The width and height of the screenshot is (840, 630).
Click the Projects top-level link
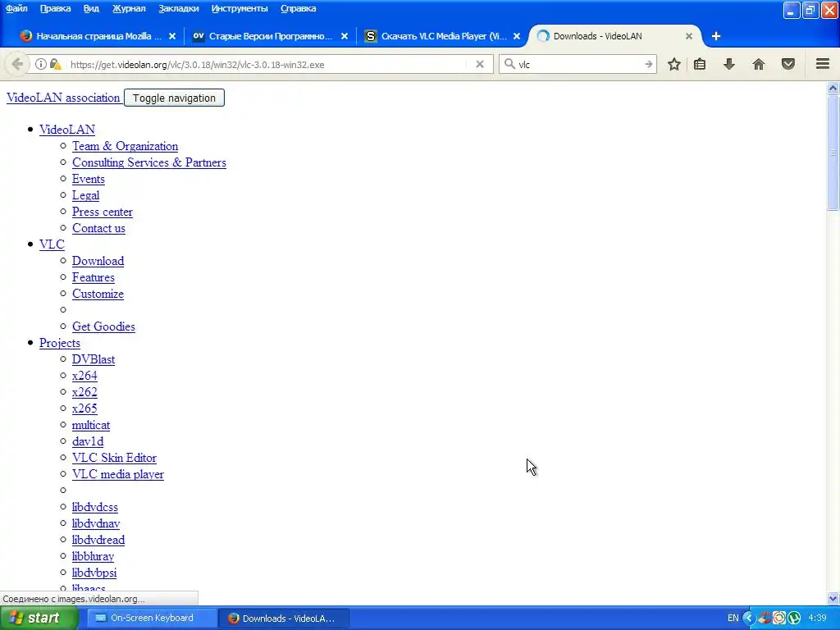coord(59,344)
